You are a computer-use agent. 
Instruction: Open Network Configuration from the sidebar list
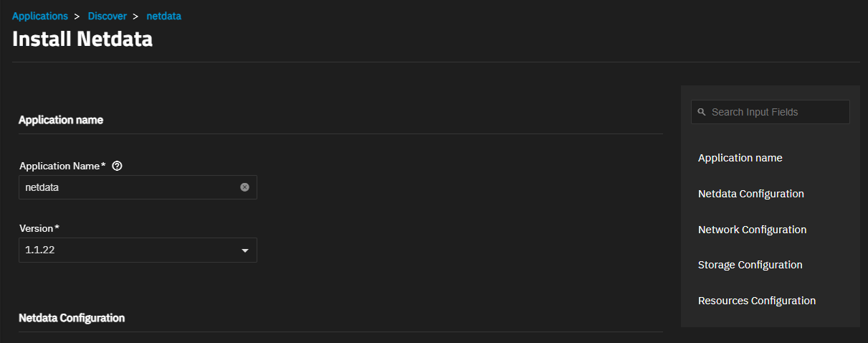click(x=752, y=230)
